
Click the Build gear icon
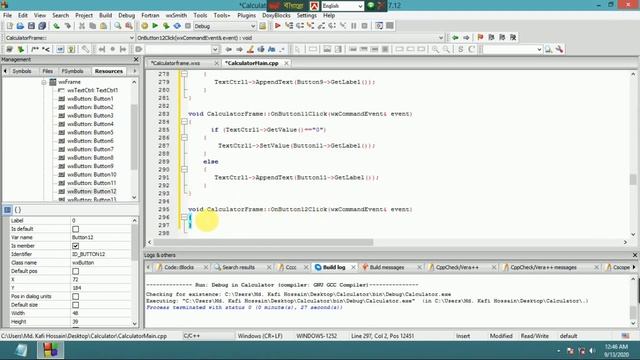pos(144,26)
